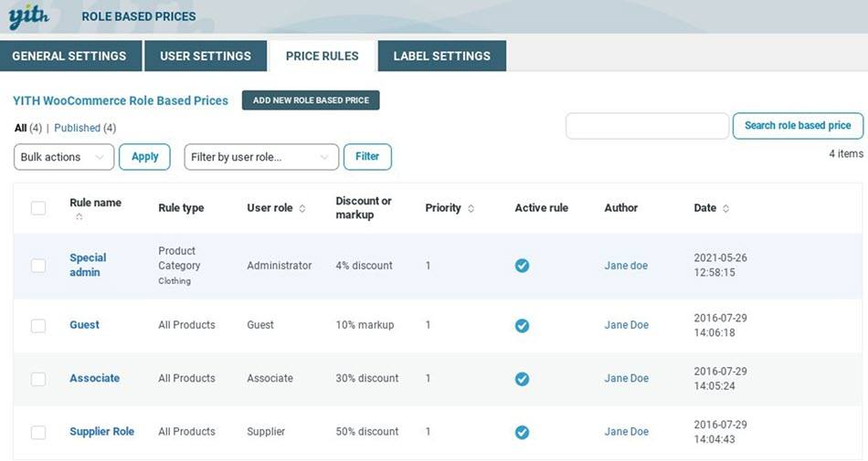Click the '4% discount' cell
Screen dimensions: 868x461
coord(364,266)
